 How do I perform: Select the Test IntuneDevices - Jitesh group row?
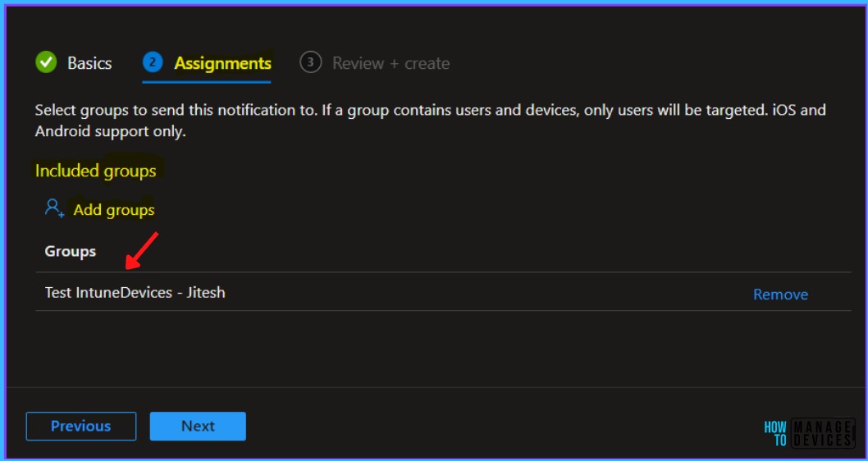click(x=443, y=292)
